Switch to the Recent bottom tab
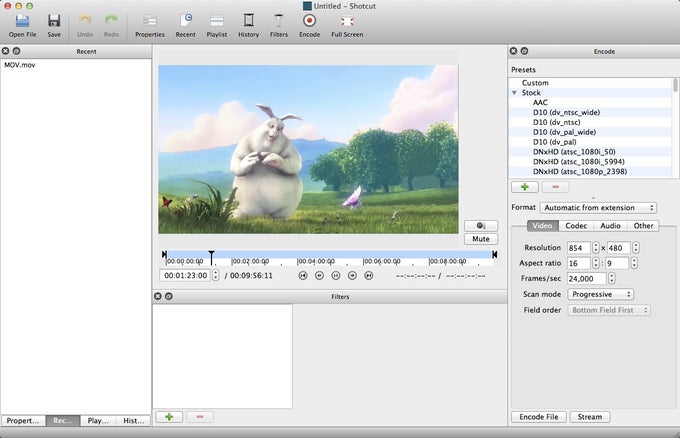Viewport: 680px width, 438px height. click(62, 421)
